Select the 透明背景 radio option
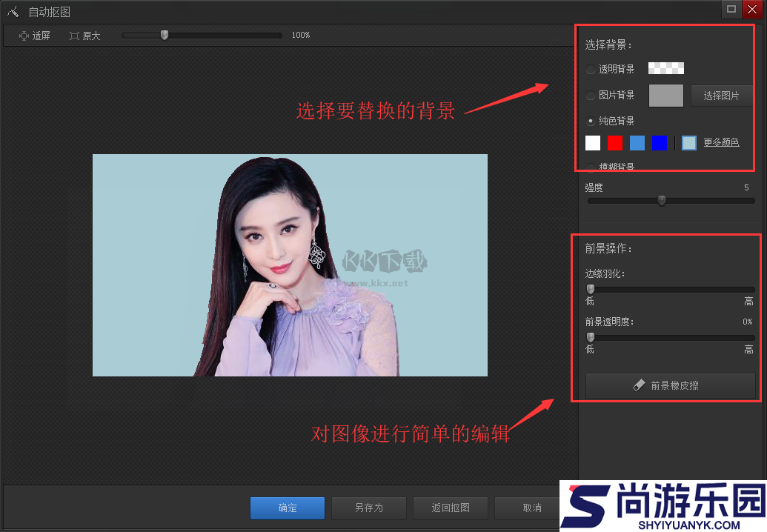This screenshot has width=767, height=532. click(x=591, y=70)
